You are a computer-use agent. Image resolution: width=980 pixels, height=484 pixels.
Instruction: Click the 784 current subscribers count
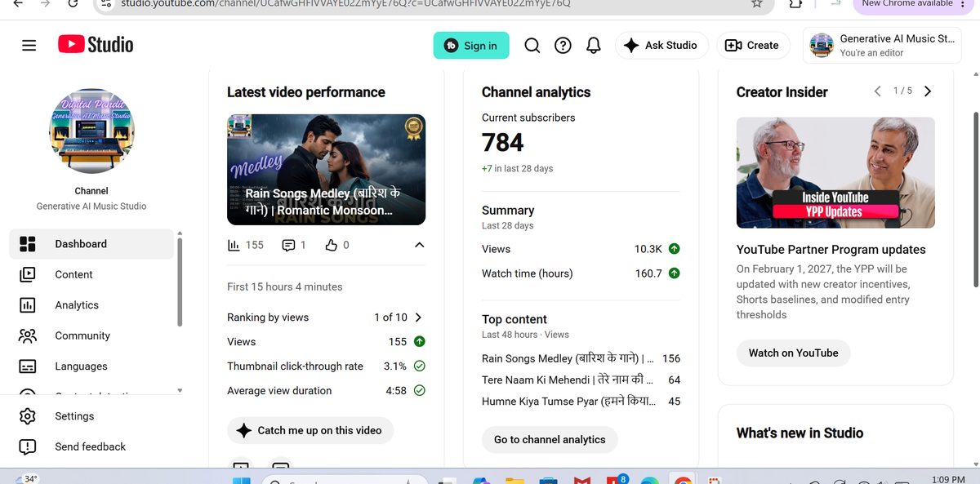[x=503, y=143]
